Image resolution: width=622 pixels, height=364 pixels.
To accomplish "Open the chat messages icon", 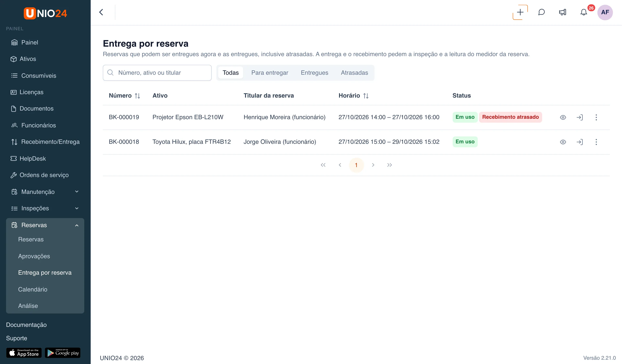I will pos(541,12).
